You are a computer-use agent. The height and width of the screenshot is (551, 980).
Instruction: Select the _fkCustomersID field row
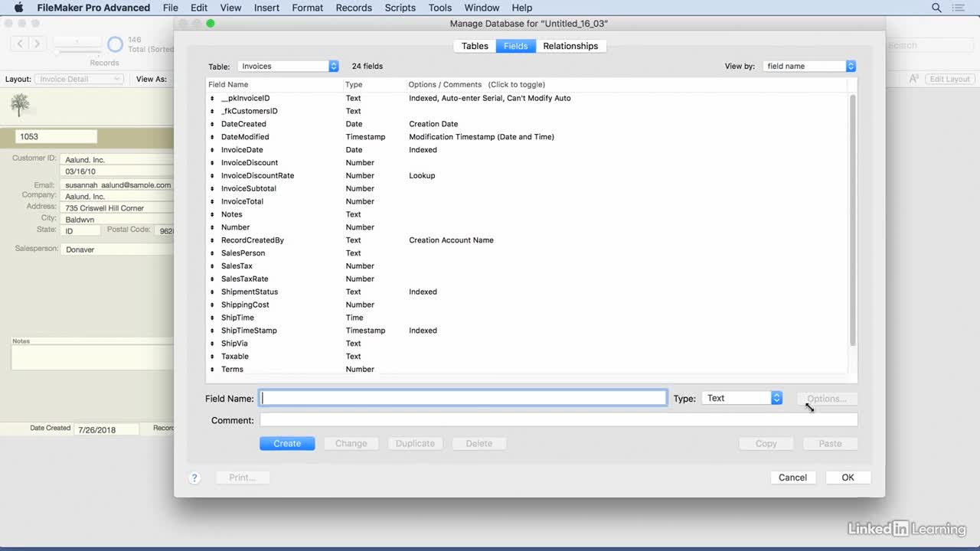point(527,111)
